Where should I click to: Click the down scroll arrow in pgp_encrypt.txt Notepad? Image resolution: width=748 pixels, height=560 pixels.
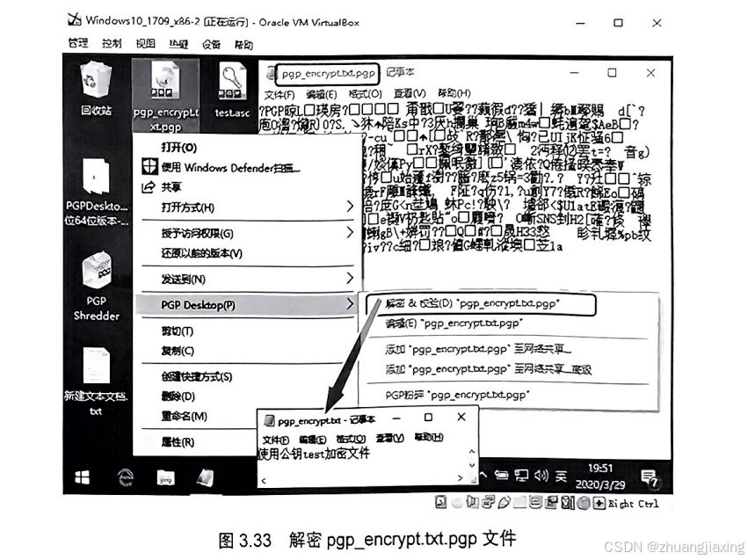point(472,465)
